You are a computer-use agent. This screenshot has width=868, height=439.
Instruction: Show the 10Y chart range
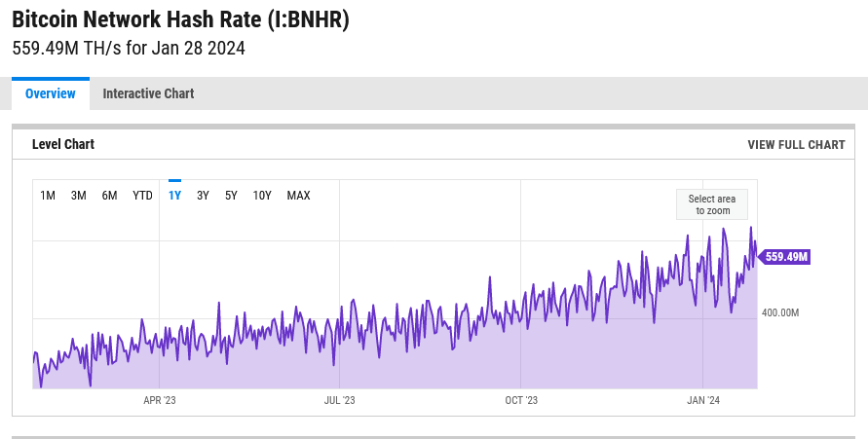[x=262, y=196]
